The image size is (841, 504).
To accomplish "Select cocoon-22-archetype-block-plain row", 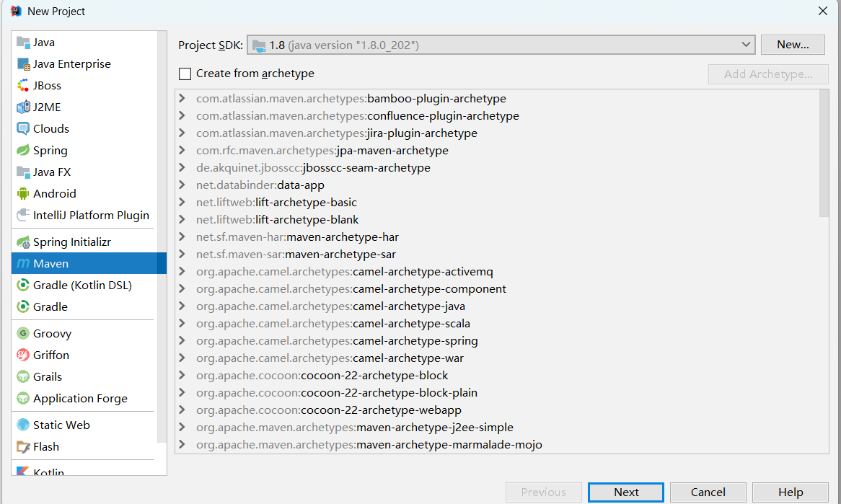I will (x=497, y=392).
